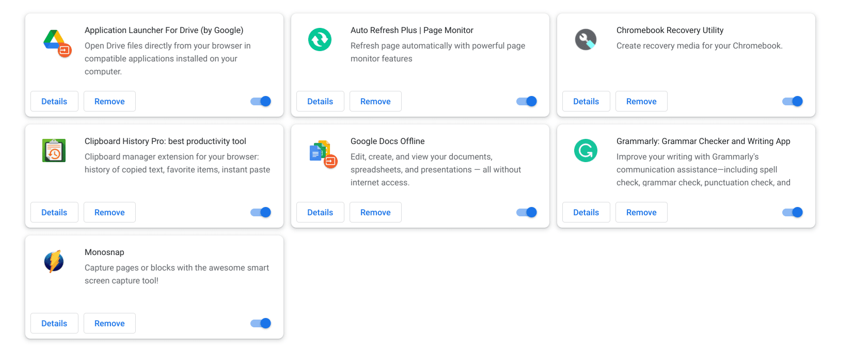Disable Application Launcher For Drive extension

[x=261, y=101]
